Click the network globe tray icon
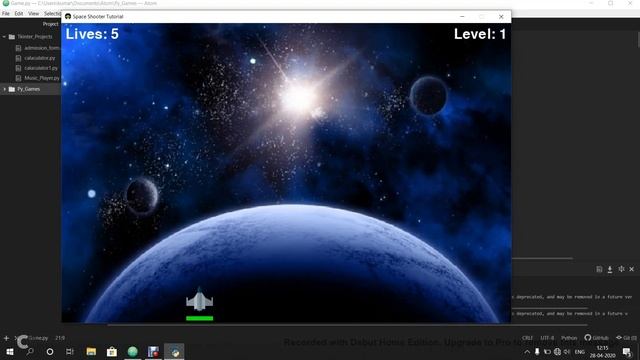The image size is (640, 360). point(557,352)
